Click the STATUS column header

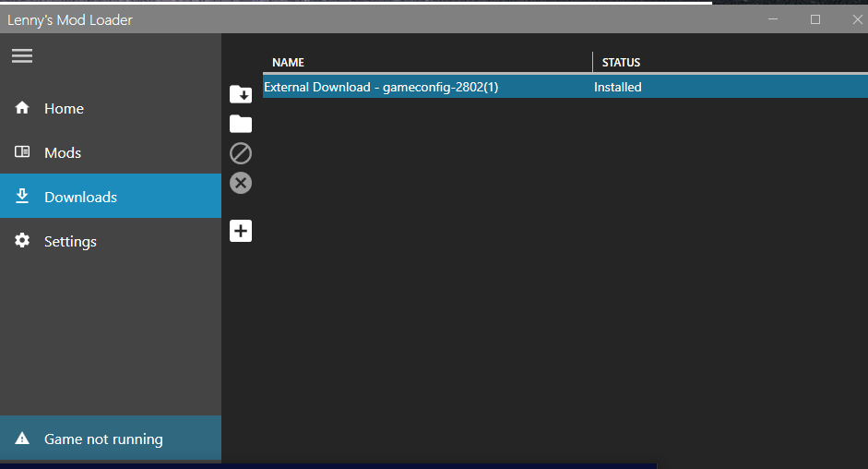(621, 63)
